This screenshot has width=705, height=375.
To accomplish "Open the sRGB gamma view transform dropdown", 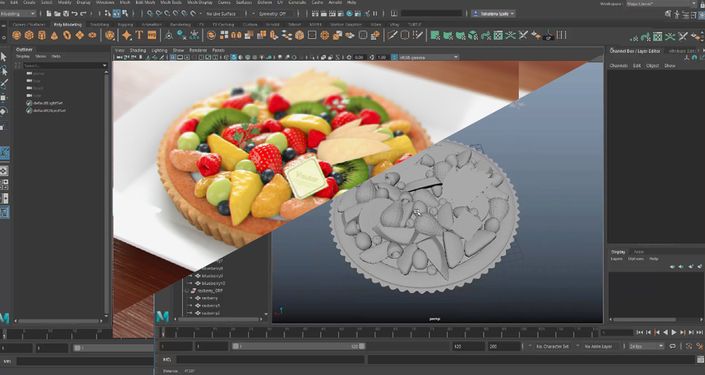I will coord(425,57).
